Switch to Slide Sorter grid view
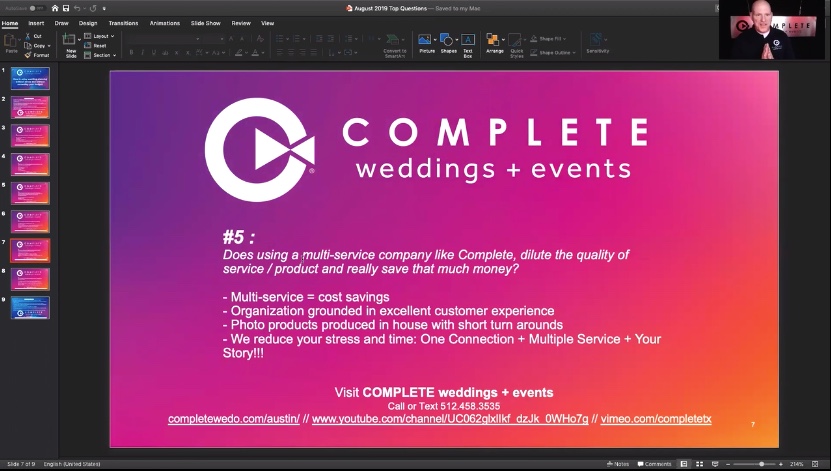 tap(699, 464)
